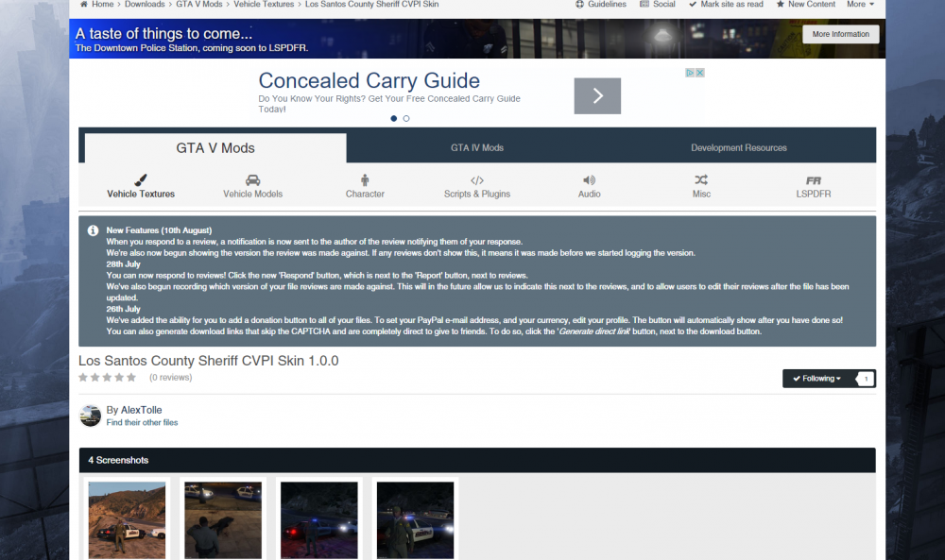Click the info icon on the news banner
This screenshot has width=945, height=560.
pyautogui.click(x=92, y=229)
